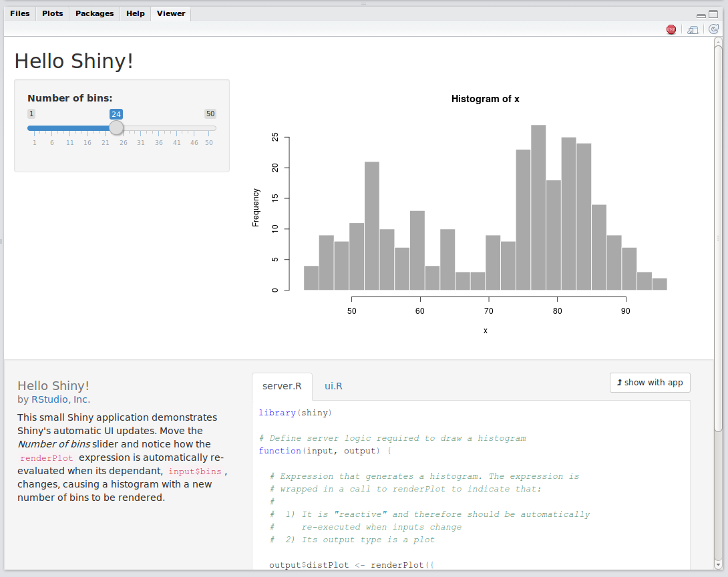
Task: Select the Help tab
Action: [136, 13]
